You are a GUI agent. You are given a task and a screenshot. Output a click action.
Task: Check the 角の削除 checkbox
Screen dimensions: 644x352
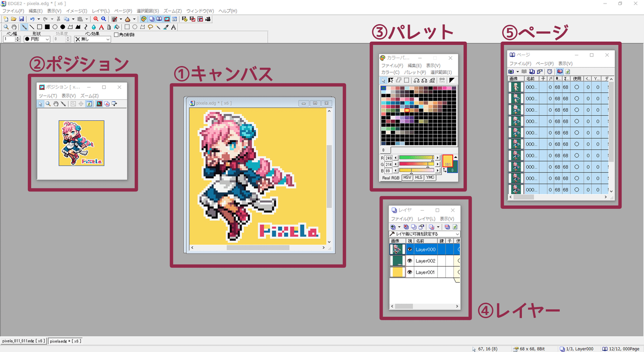pyautogui.click(x=116, y=34)
